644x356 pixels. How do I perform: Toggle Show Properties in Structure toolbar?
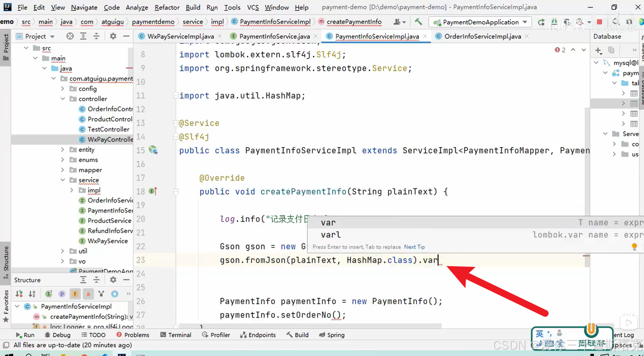tap(62, 294)
